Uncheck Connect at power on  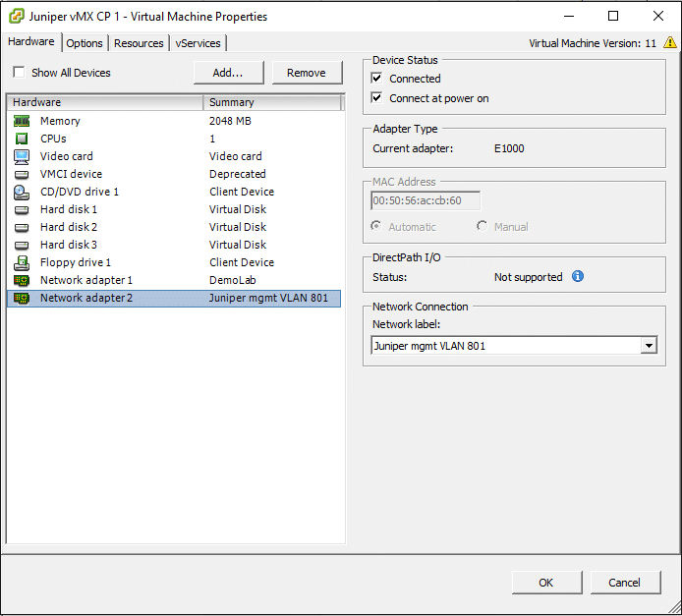(376, 98)
